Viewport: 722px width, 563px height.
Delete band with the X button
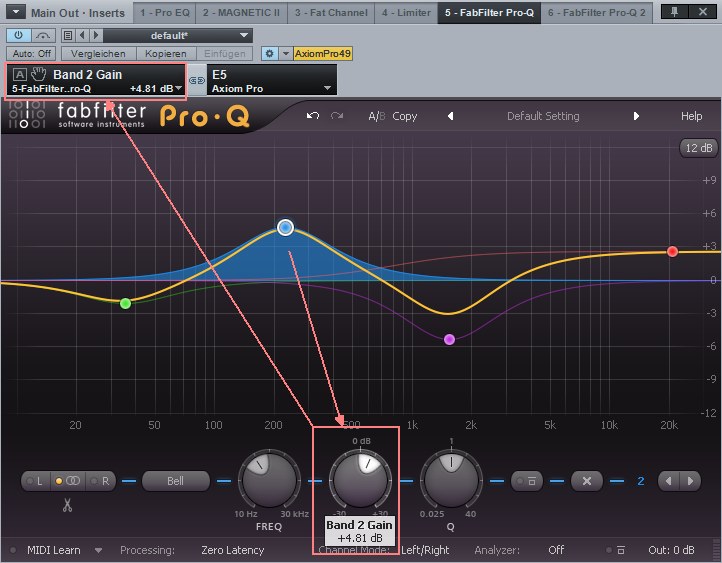(x=587, y=481)
